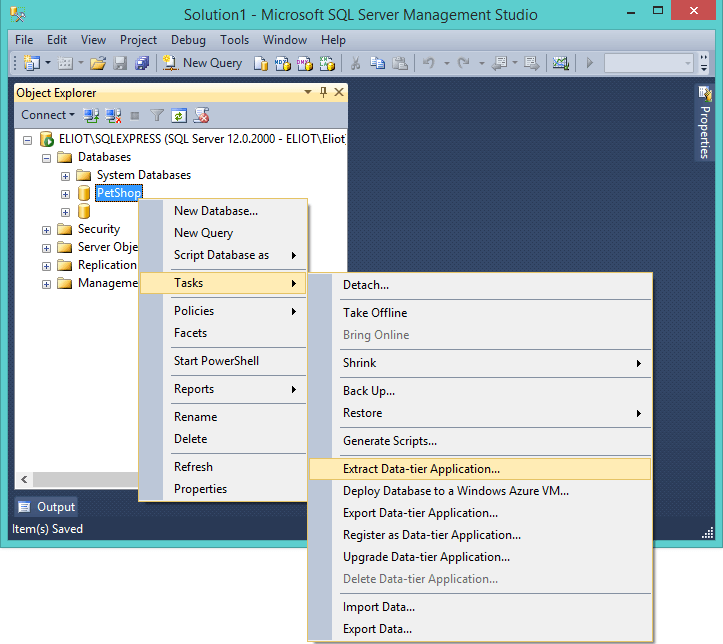This screenshot has width=723, height=644.
Task: Click the Analysis Services DMX Query icon
Action: 305,63
